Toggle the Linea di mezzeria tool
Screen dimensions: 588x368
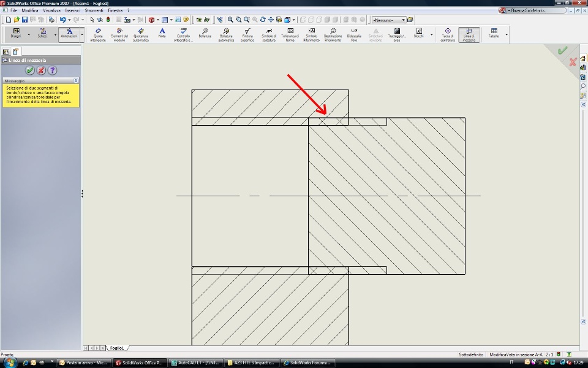tap(469, 34)
